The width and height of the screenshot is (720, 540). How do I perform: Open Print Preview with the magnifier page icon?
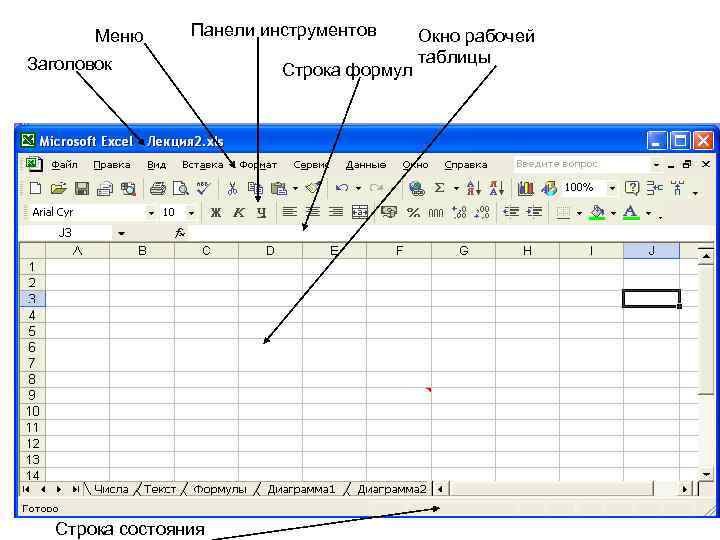coord(180,189)
